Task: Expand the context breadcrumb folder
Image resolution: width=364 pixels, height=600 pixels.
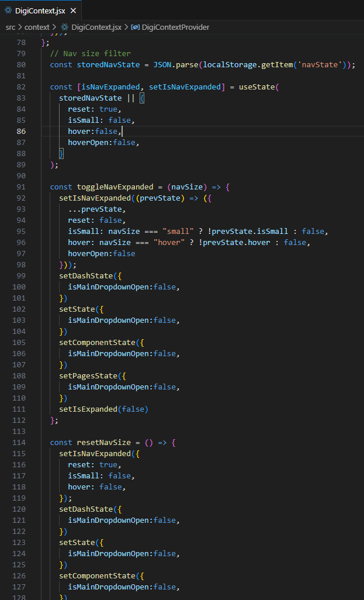Action: 37,27
